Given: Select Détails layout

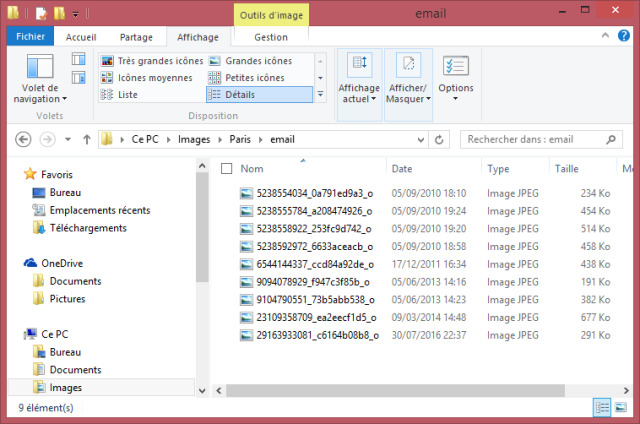Looking at the screenshot, I should pos(260,95).
